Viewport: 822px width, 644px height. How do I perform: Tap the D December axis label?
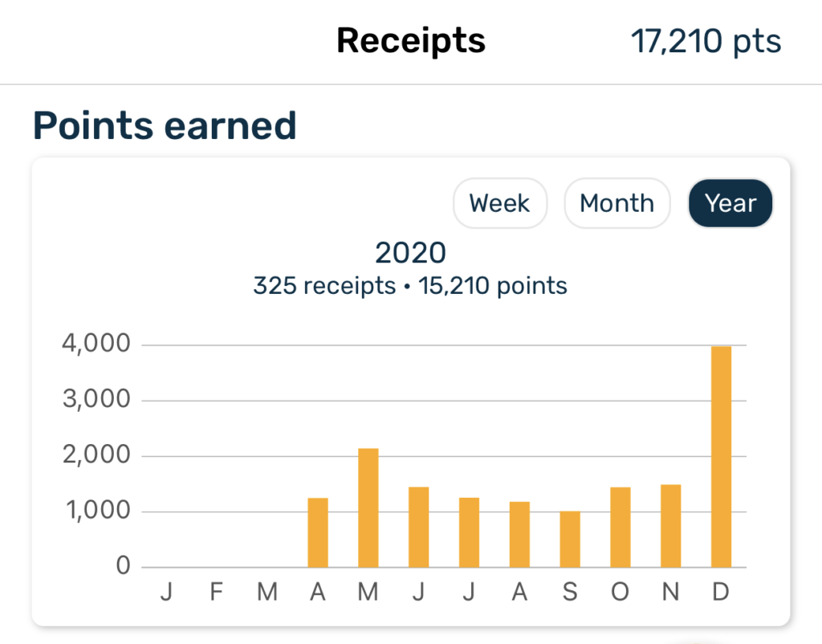pos(721,592)
